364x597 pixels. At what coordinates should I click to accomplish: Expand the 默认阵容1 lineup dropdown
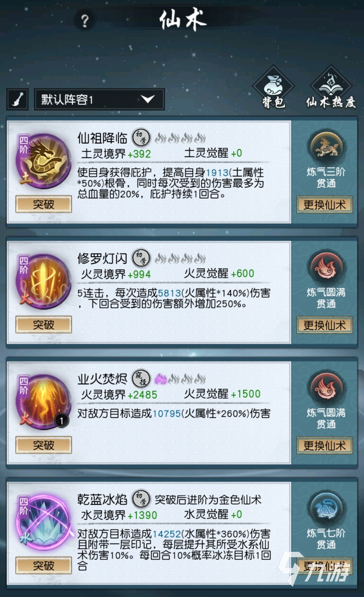click(x=99, y=99)
